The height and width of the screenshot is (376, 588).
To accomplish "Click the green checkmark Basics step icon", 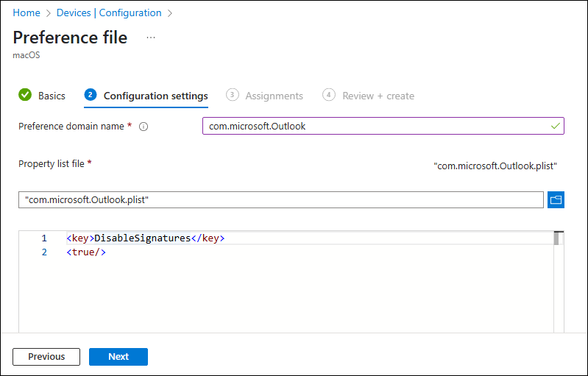I will click(x=25, y=95).
